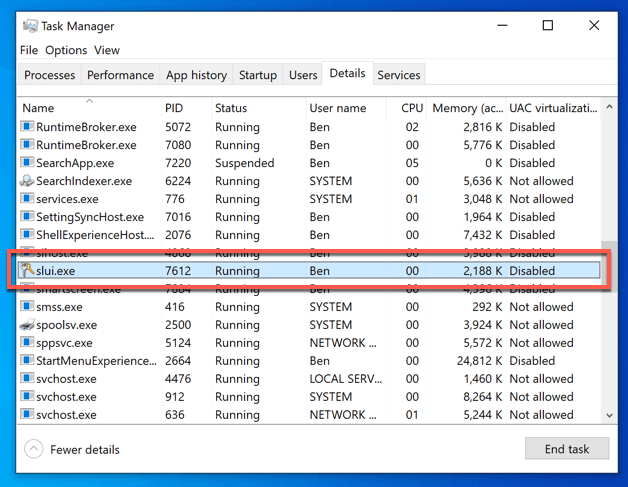Collapse view with Fewer details chevron
Image resolution: width=628 pixels, height=487 pixels.
[x=33, y=449]
